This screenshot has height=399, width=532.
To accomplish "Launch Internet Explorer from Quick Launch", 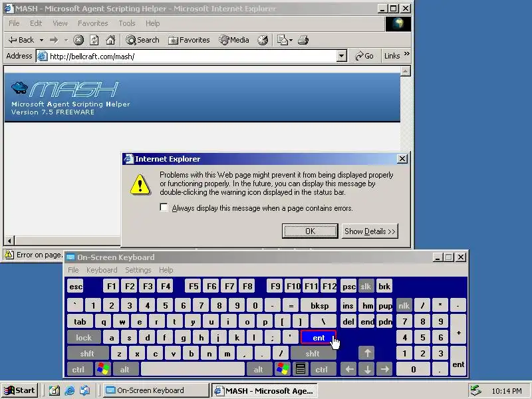I will coord(70,390).
